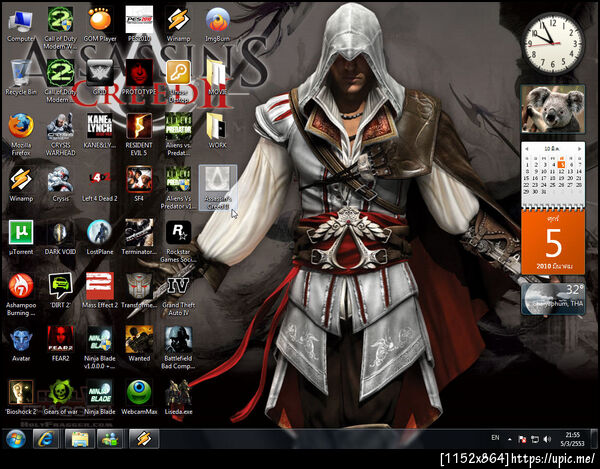Image resolution: width=600 pixels, height=469 pixels.
Task: Select the Transformers game shortcut
Action: point(139,291)
